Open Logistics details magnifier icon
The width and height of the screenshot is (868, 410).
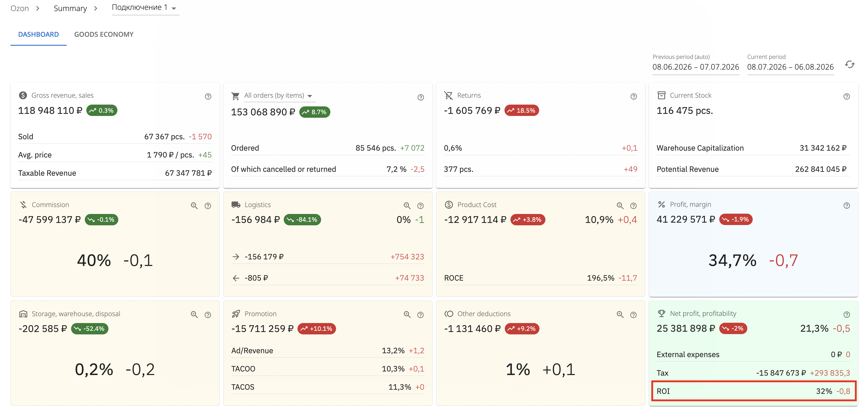(407, 206)
